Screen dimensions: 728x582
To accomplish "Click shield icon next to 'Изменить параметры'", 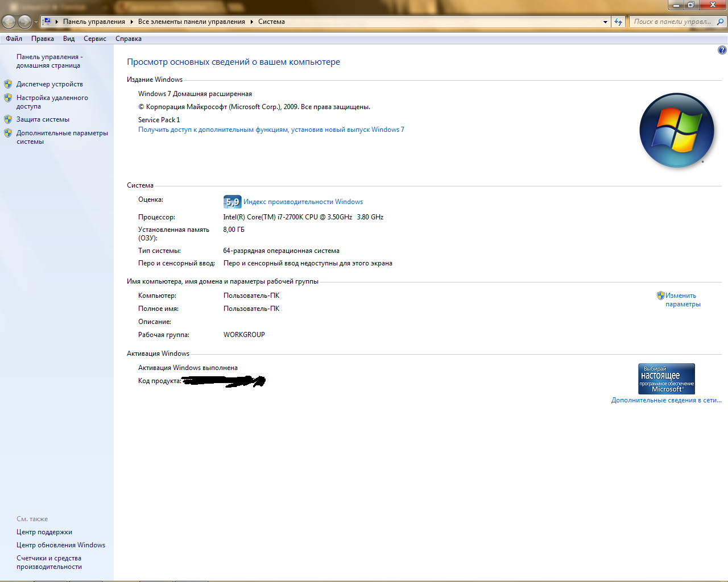I will [x=660, y=296].
